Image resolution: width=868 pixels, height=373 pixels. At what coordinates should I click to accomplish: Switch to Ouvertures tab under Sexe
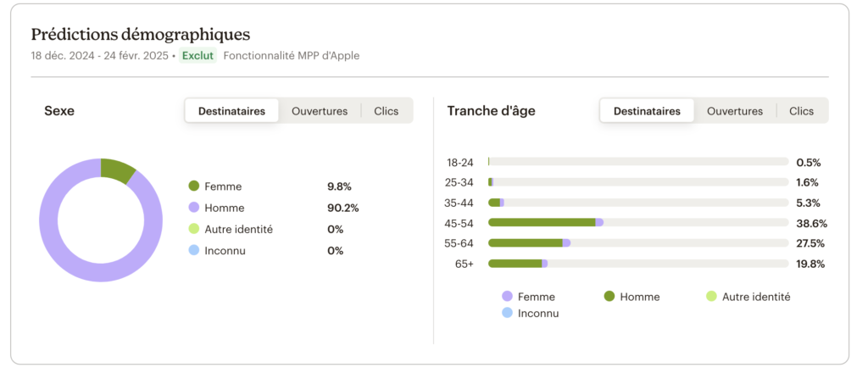point(320,111)
